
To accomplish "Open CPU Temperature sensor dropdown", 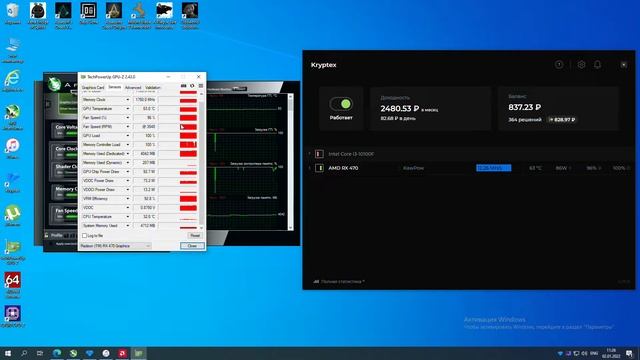I will tap(127, 216).
